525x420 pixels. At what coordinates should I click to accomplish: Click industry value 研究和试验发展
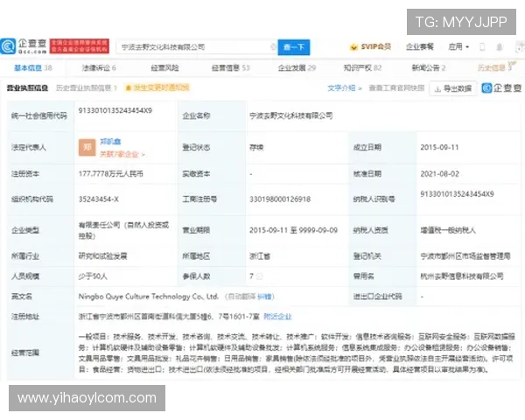102,256
